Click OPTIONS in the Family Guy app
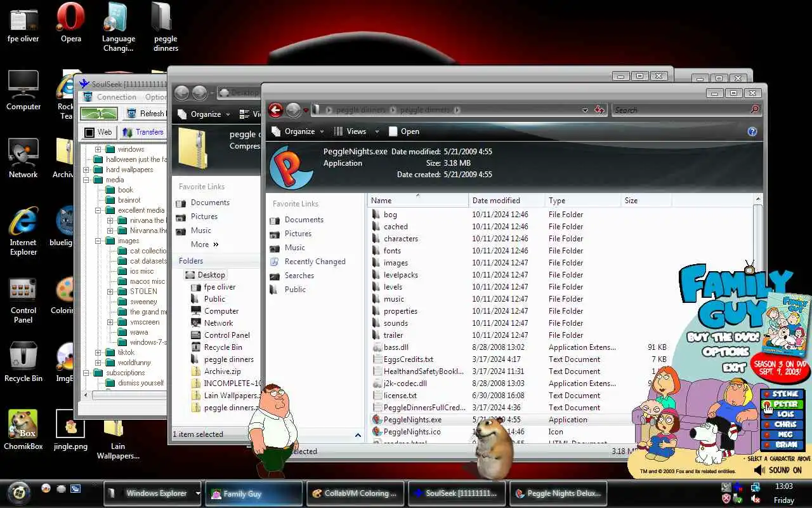Viewport: 812px width, 508px height. 726,351
